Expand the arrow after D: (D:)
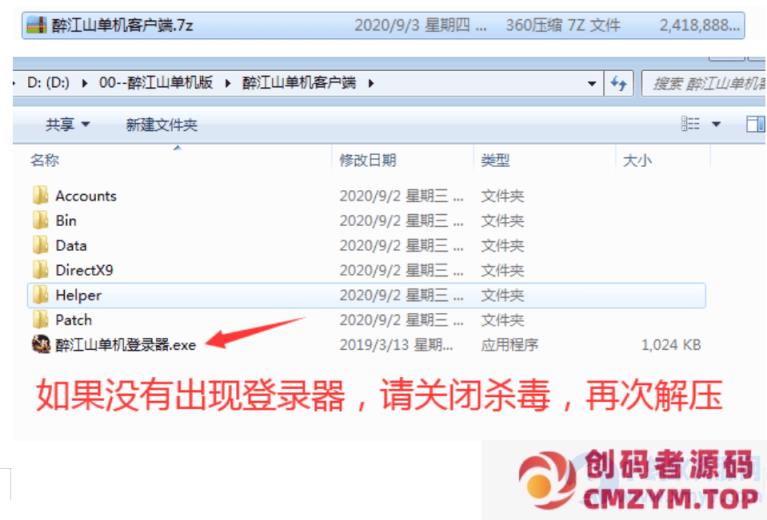The height and width of the screenshot is (520, 767). tap(85, 83)
